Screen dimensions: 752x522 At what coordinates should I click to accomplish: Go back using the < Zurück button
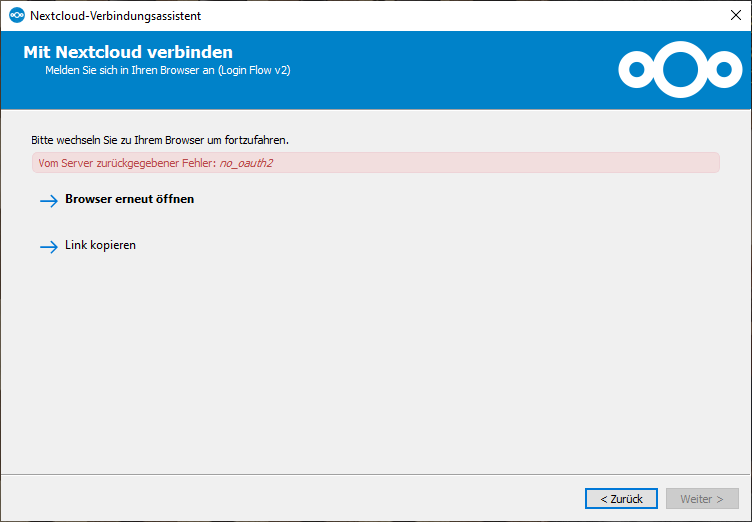pos(621,499)
